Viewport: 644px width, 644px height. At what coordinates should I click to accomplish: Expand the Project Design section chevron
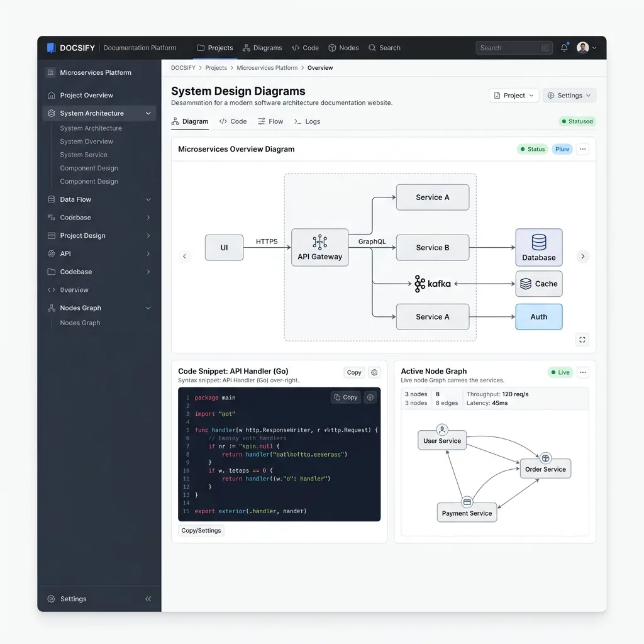coord(148,236)
